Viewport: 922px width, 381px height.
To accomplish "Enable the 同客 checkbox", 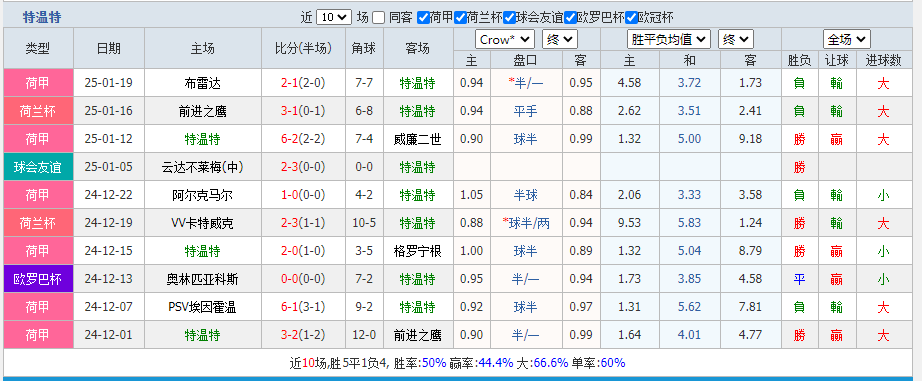I will pos(379,18).
